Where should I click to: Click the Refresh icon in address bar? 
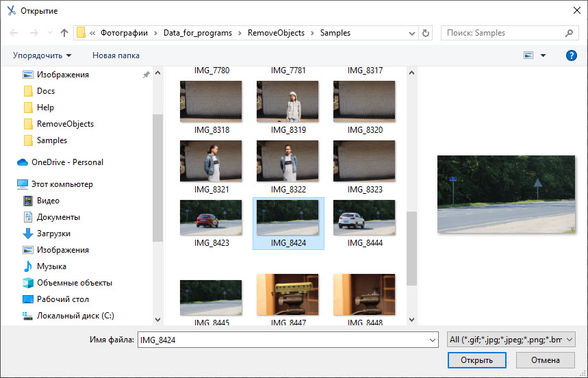426,33
